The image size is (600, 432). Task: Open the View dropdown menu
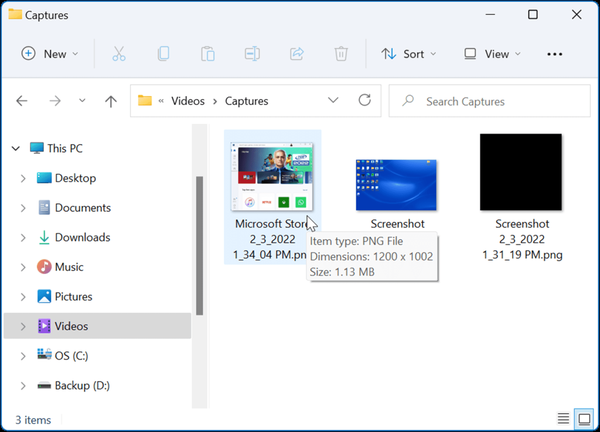(492, 54)
